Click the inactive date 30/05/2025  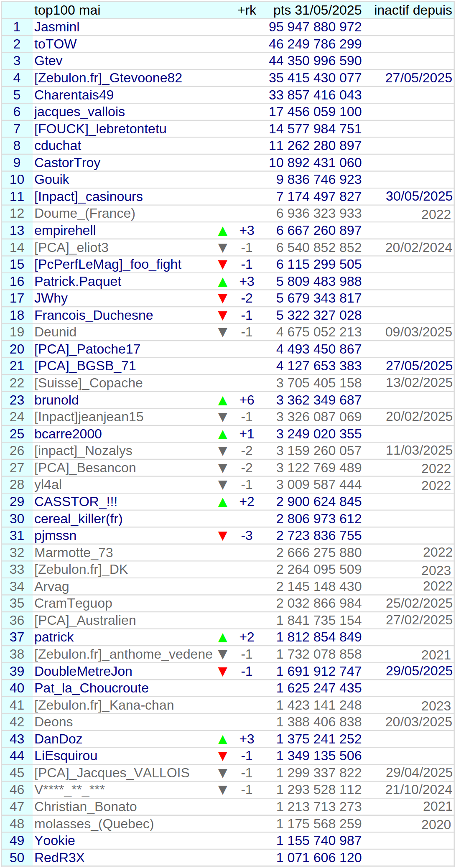coord(419,196)
